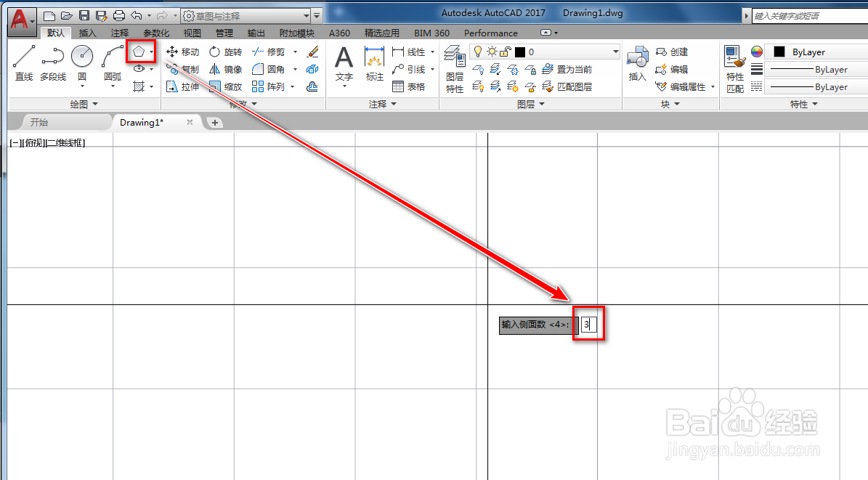Image resolution: width=868 pixels, height=480 pixels.
Task: Click the Ellipse tool icon
Action: [x=139, y=69]
